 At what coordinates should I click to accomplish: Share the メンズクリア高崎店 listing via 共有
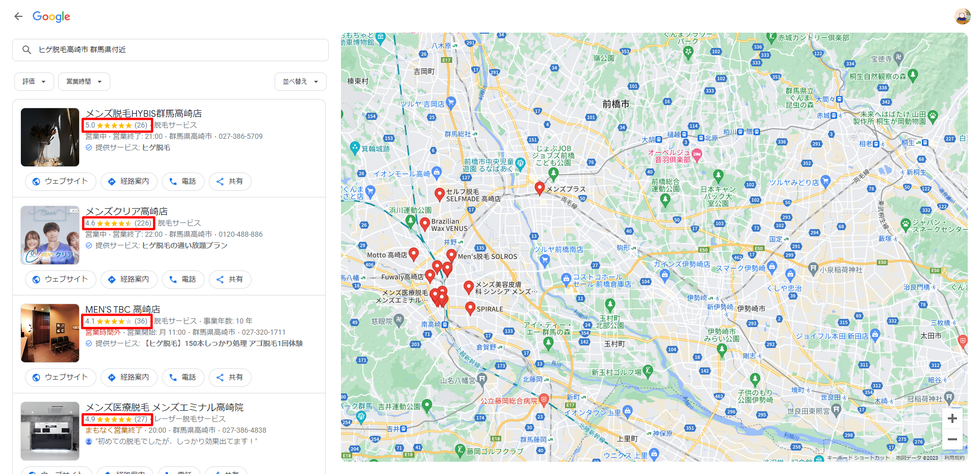tap(230, 279)
